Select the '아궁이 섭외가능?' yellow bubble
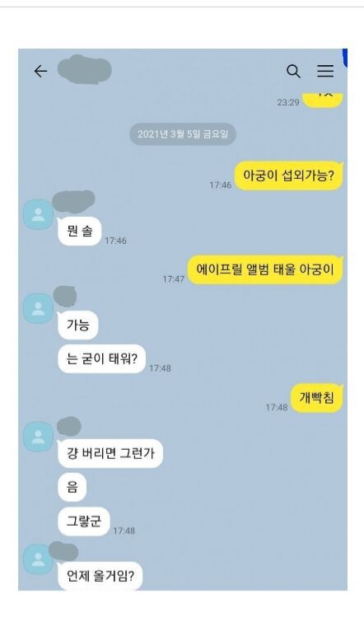 288,176
